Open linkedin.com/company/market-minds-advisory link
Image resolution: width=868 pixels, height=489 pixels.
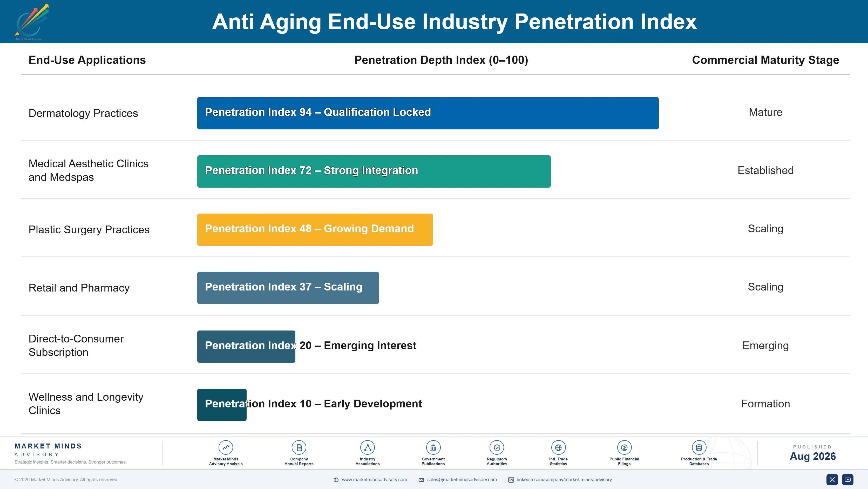(564, 480)
